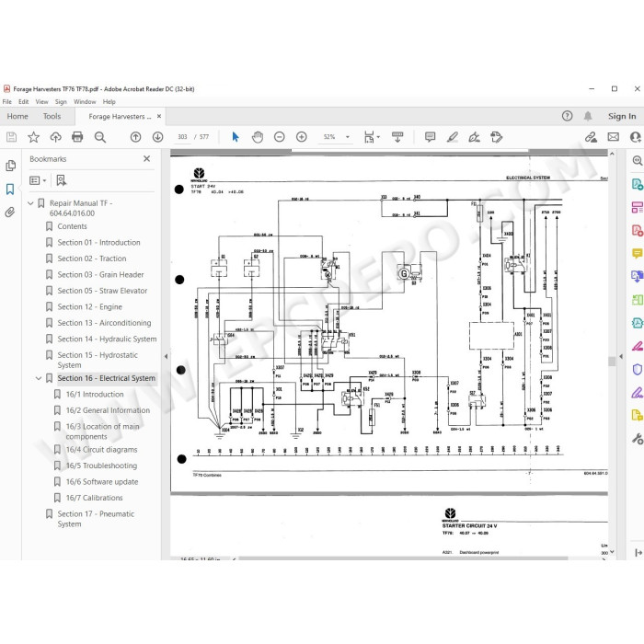Open the Edit menu
This screenshot has width=644, height=644.
(23, 101)
